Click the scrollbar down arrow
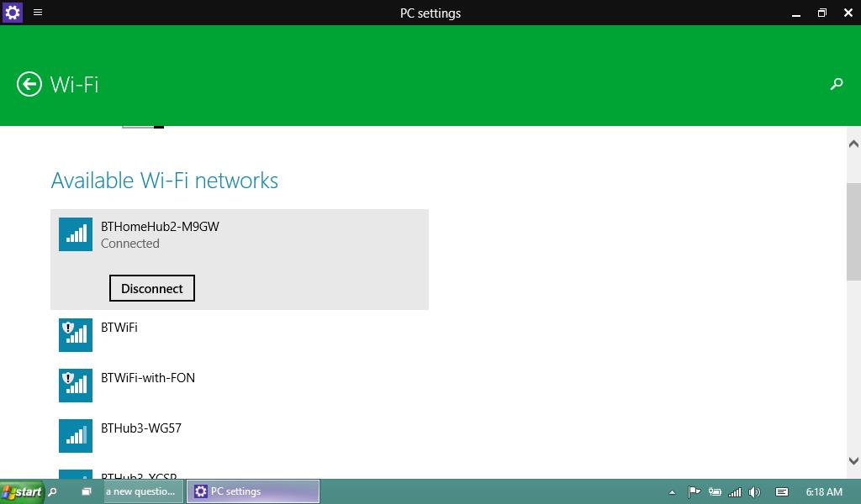The height and width of the screenshot is (504, 861). [x=853, y=461]
